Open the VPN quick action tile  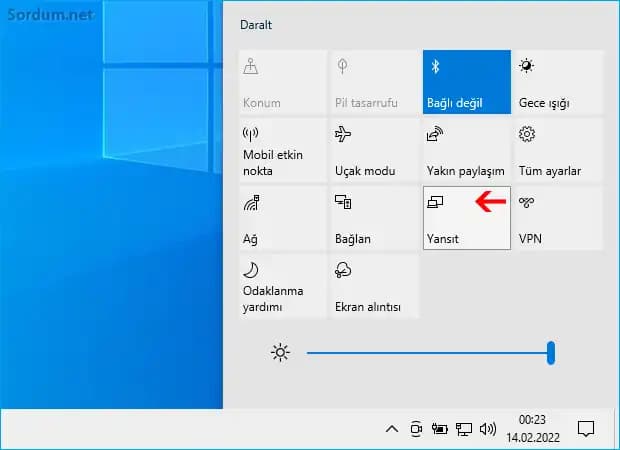[559, 218]
